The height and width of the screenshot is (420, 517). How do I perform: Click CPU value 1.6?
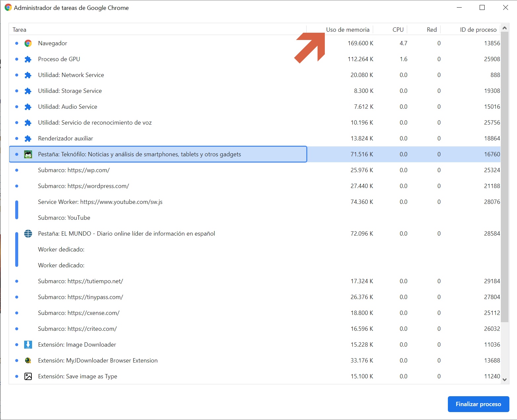(x=404, y=59)
